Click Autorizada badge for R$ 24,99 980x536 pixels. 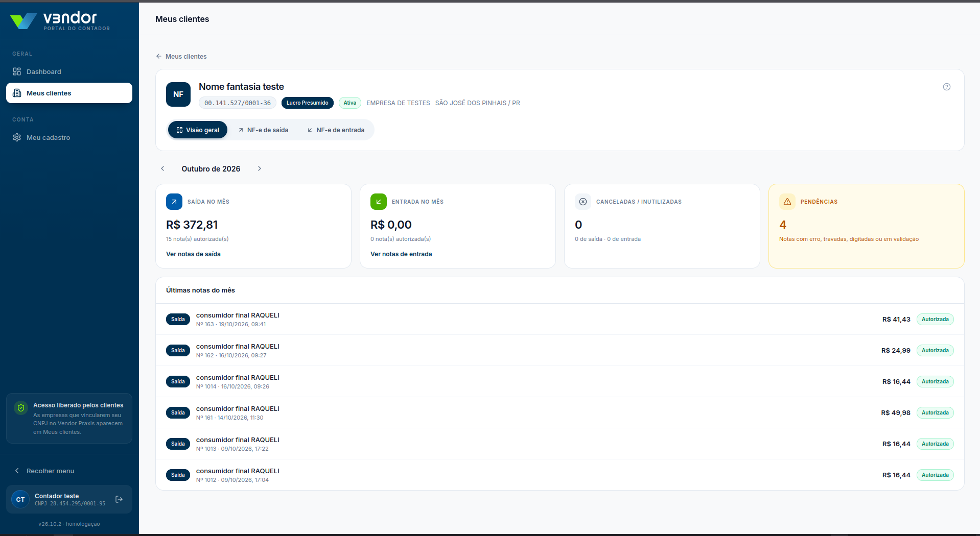click(x=935, y=350)
